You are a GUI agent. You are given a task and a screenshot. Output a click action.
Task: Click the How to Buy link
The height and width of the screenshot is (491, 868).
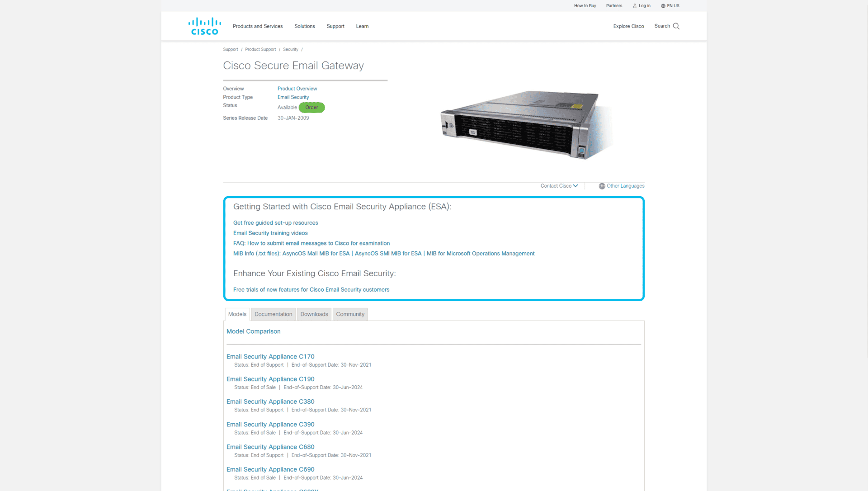585,5
